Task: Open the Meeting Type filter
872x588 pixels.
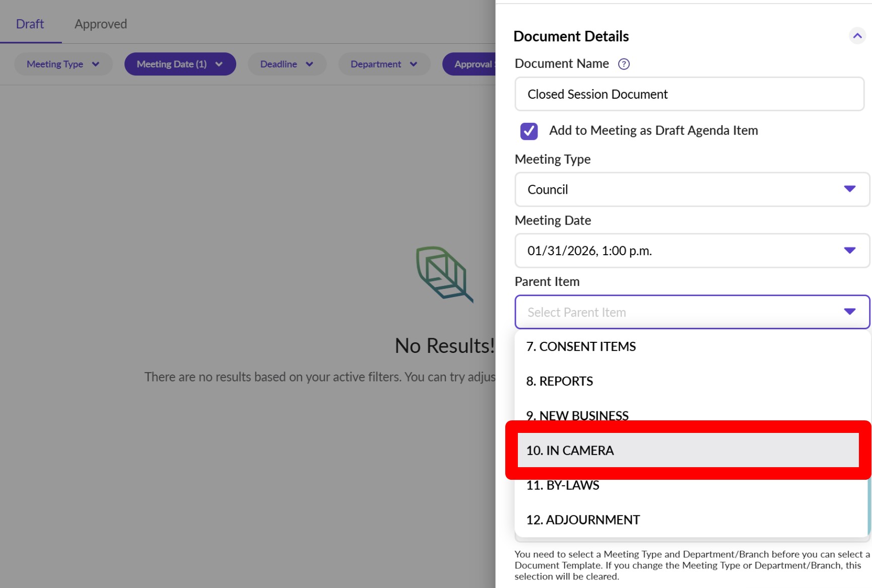Action: [x=63, y=64]
